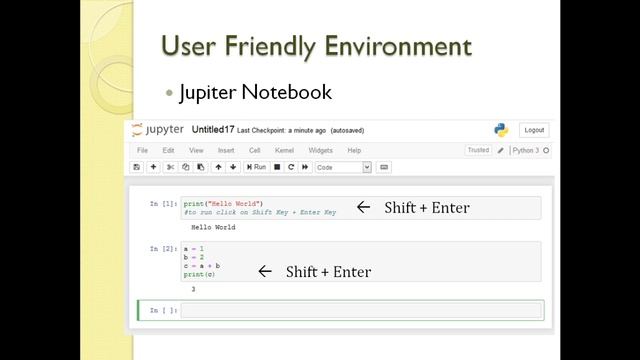Click the Last Checkpoint text

(281, 131)
